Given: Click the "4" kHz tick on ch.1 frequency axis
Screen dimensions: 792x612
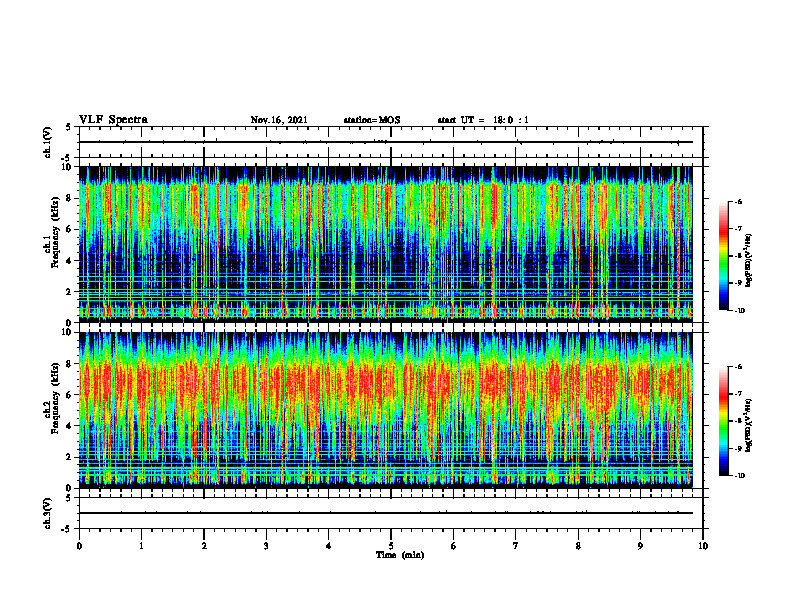Looking at the screenshot, I should click(x=70, y=261).
